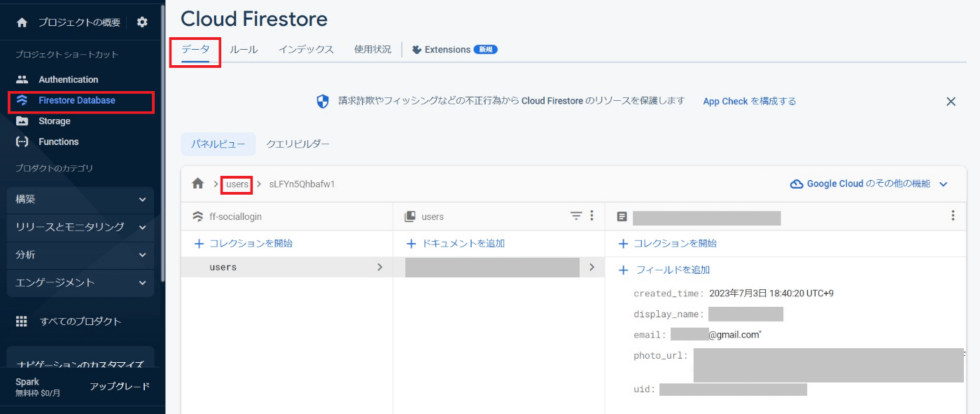Click sLFYn5Qhbafw1 breadcrumb document ID
The image size is (980, 414).
(302, 184)
